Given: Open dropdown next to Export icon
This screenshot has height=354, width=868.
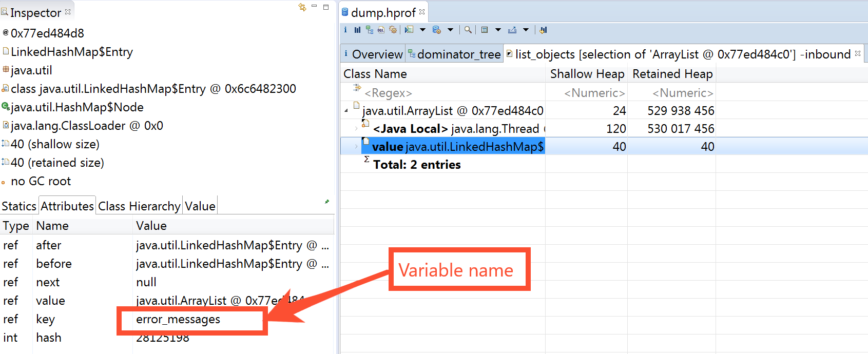Looking at the screenshot, I should (x=526, y=30).
